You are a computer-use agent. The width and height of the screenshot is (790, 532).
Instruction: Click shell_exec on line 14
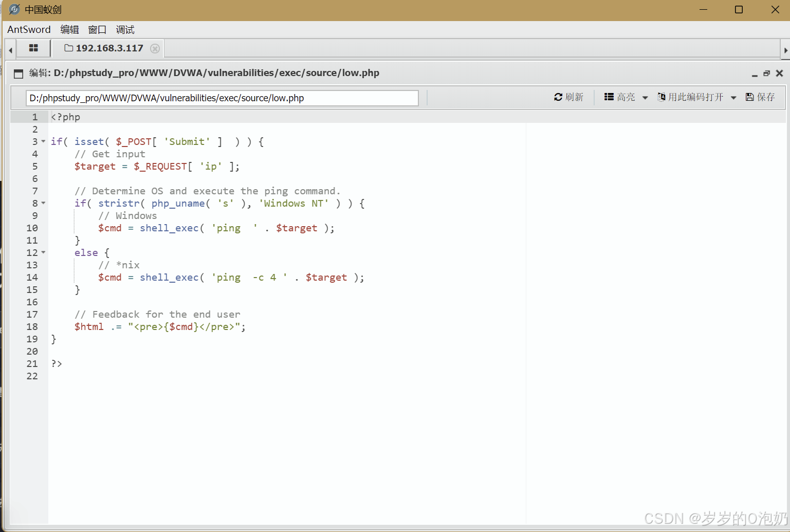click(169, 277)
